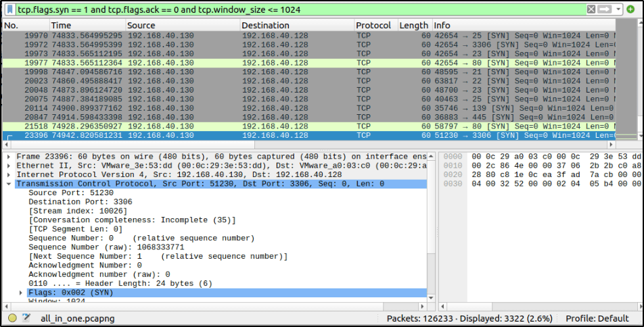The height and width of the screenshot is (327, 644).
Task: Click the yellow expert information circle
Action: pos(12,318)
